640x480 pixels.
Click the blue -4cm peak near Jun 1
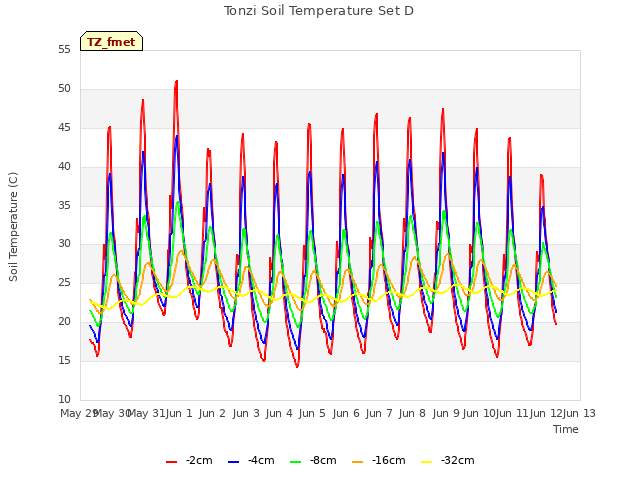pyautogui.click(x=177, y=136)
